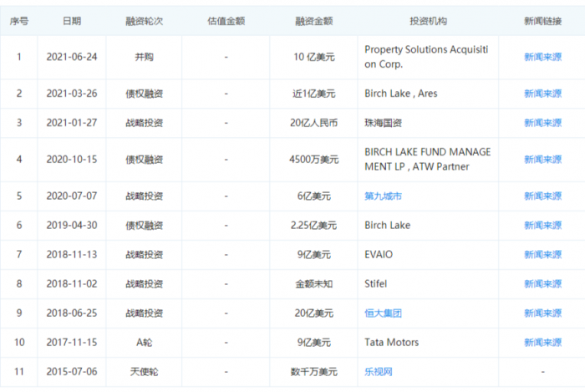
Task: Open the 恒大集团 investor link
Action: point(383,313)
